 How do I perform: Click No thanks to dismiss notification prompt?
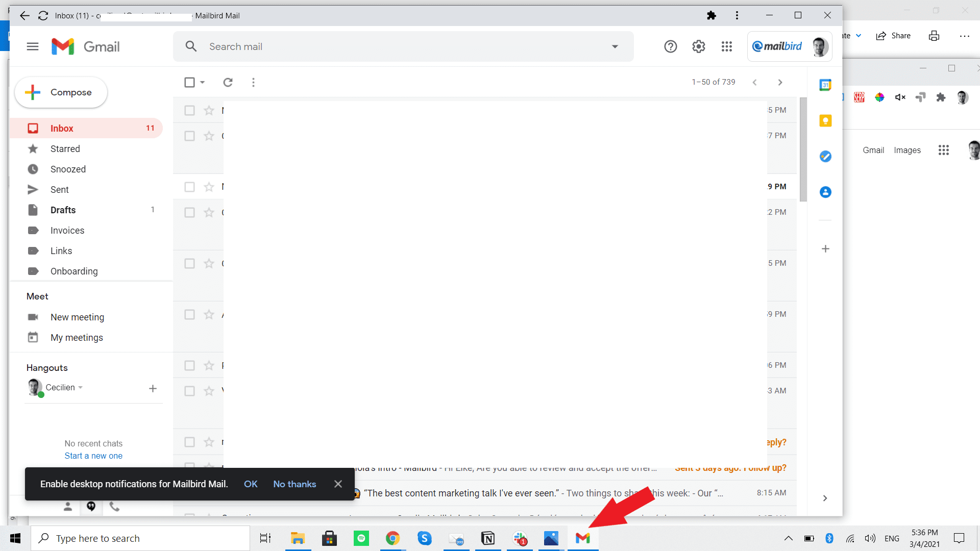pyautogui.click(x=294, y=484)
